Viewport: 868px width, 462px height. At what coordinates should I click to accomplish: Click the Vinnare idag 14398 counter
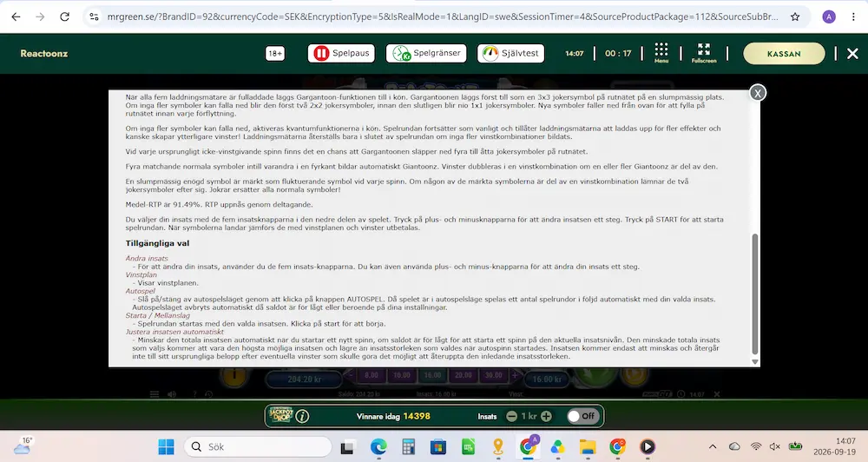393,416
